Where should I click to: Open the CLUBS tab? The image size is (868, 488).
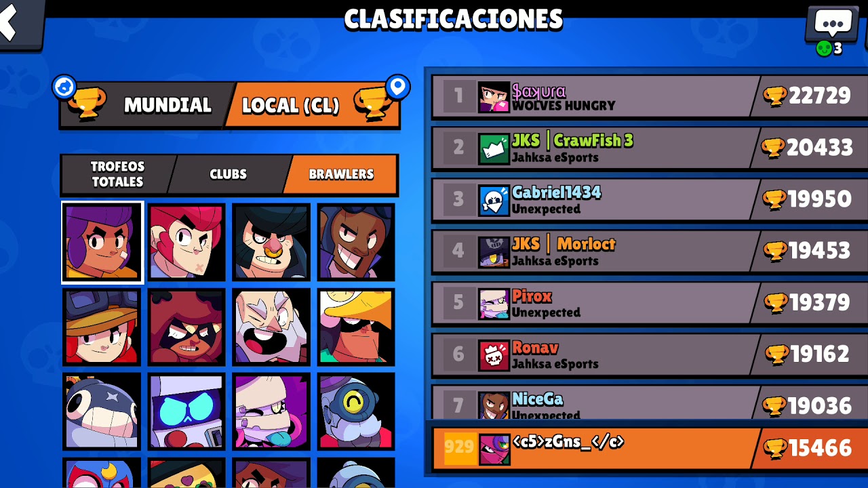click(x=229, y=174)
